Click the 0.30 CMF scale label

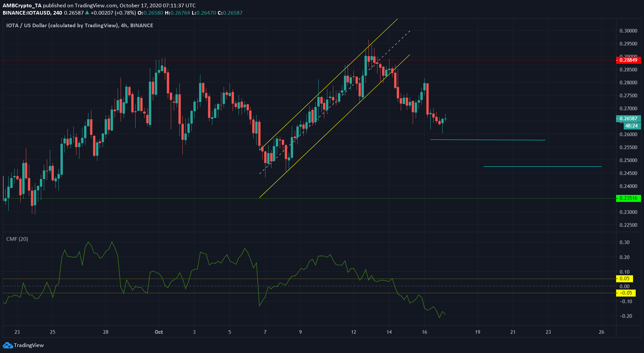point(625,242)
